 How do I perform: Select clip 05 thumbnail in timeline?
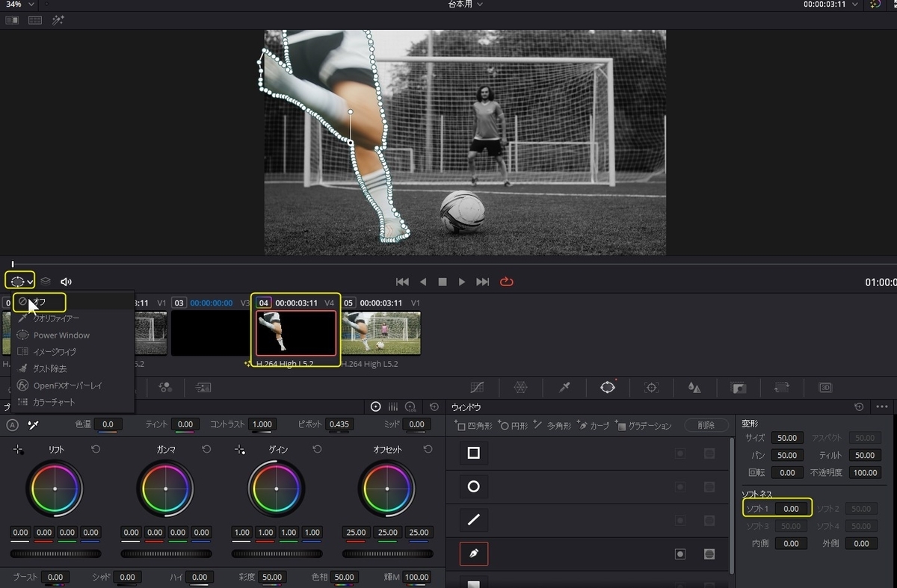point(380,332)
